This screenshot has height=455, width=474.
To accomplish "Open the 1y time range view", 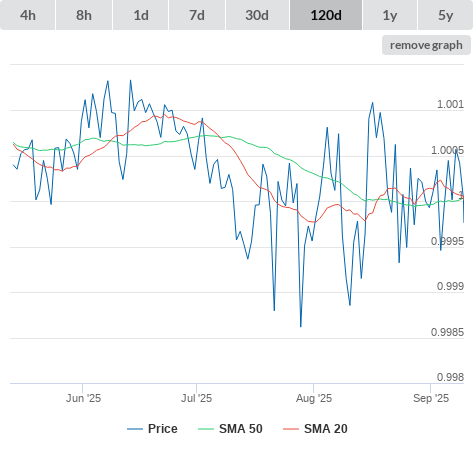I will pyautogui.click(x=390, y=15).
